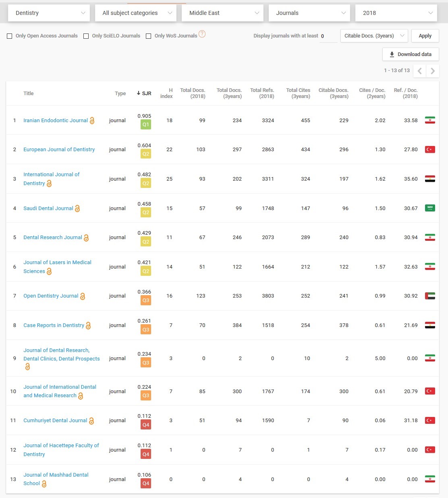Viewport: 448px width, 498px height.
Task: Click the open access icon beside Iranian Endodontic Journal
Action: tap(92, 121)
